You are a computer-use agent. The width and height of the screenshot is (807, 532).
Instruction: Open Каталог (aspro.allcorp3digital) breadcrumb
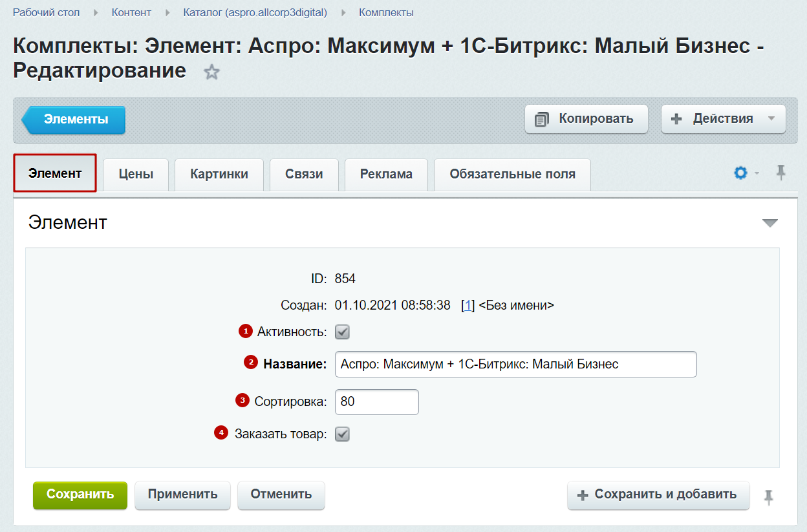pos(255,13)
